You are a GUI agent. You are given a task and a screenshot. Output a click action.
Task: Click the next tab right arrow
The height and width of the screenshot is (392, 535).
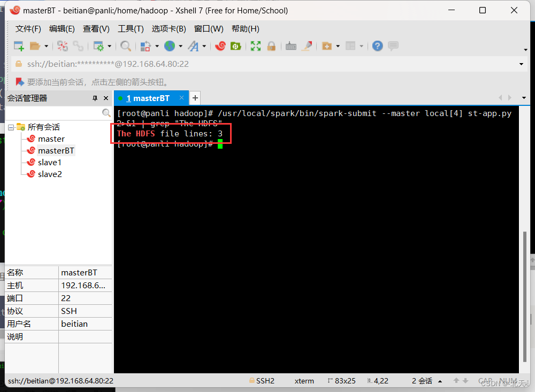510,97
